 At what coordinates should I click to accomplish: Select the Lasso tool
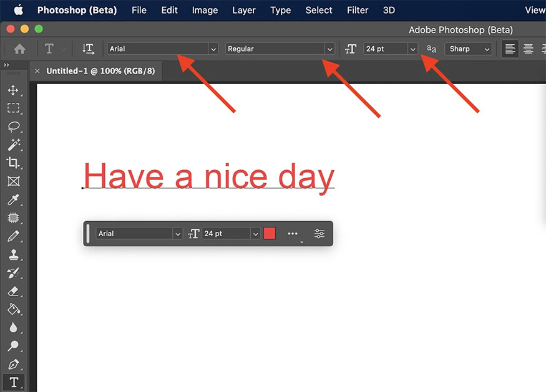[13, 127]
